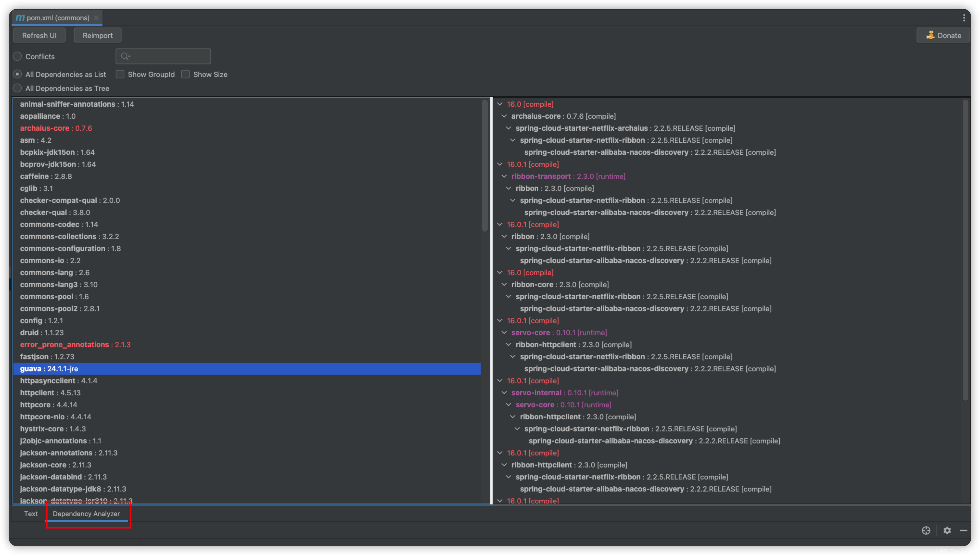
Task: Switch to the Text tab
Action: coord(31,513)
